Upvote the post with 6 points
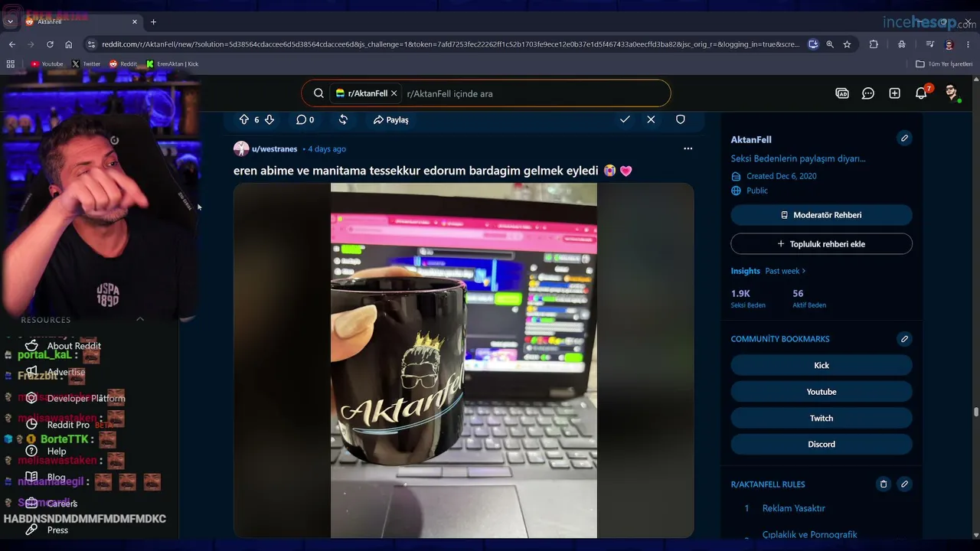The width and height of the screenshot is (980, 551). (x=244, y=119)
